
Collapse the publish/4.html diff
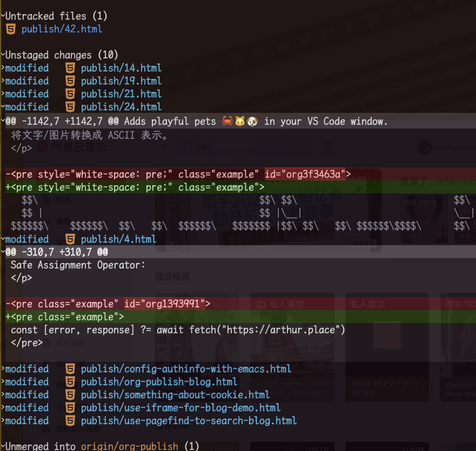click(x=3, y=239)
